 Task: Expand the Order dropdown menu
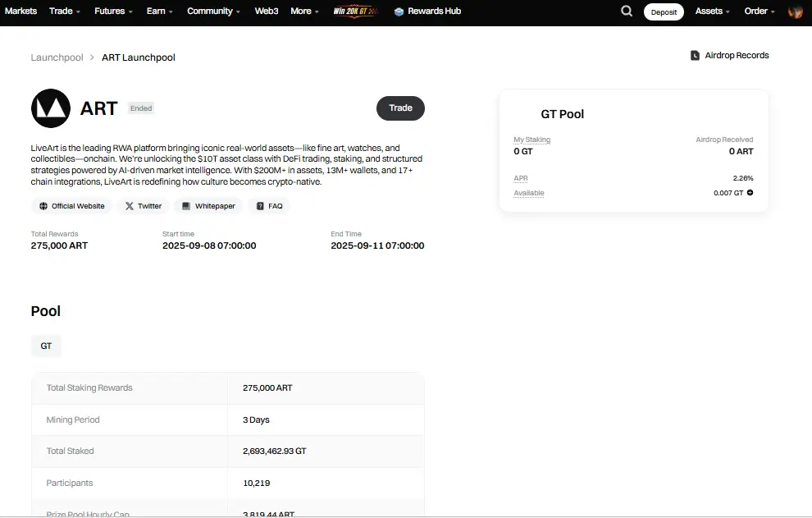760,11
